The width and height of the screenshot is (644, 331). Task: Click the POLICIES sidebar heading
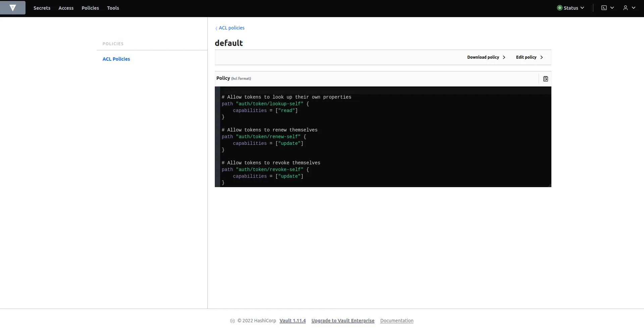[x=113, y=44]
